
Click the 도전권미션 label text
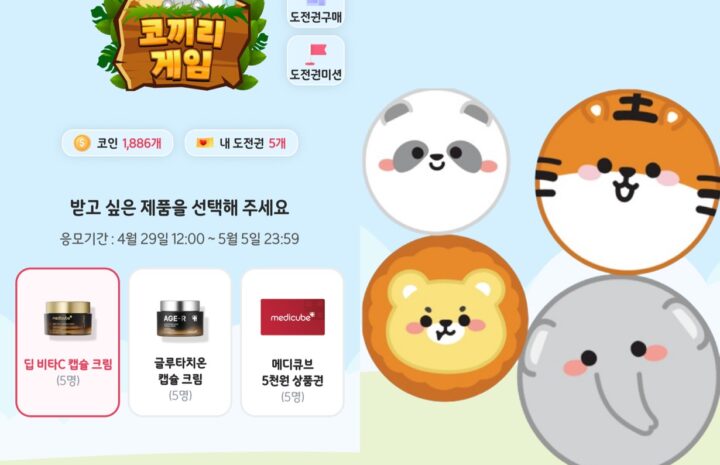click(x=316, y=74)
